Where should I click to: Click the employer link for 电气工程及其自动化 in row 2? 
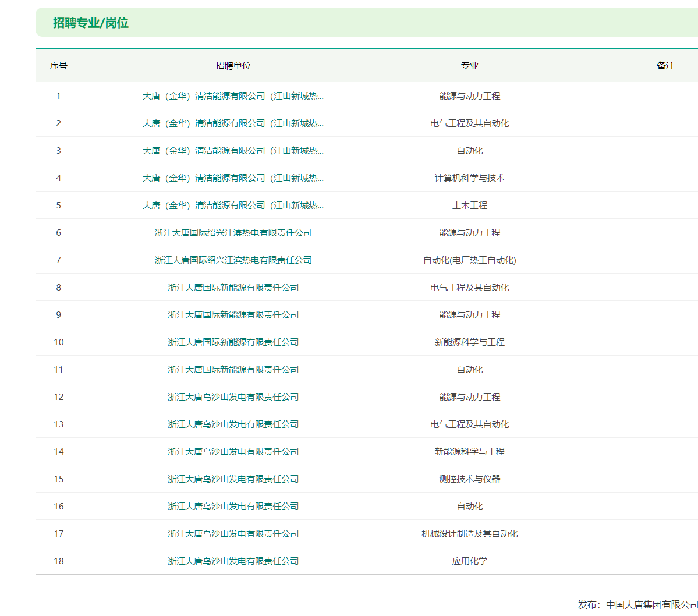point(233,123)
